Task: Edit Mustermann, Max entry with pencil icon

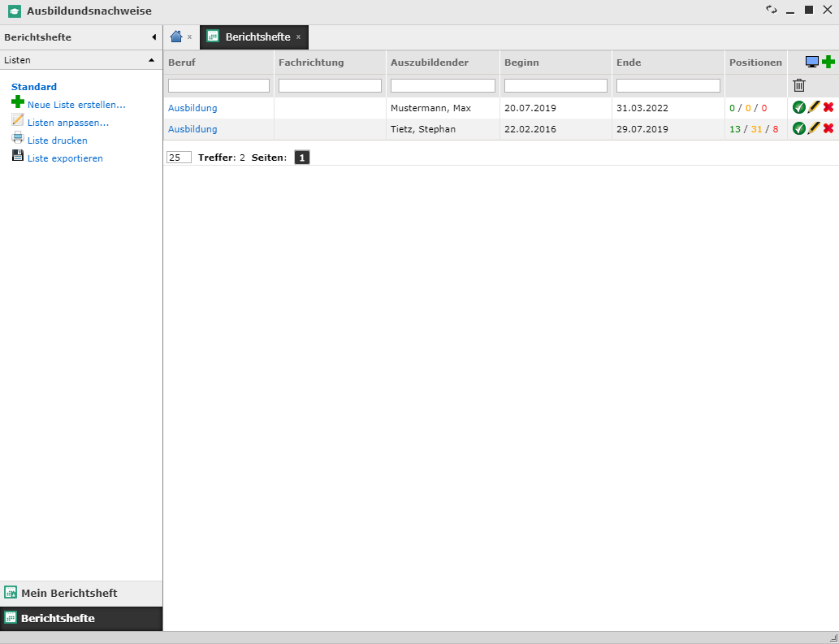Action: [x=813, y=107]
